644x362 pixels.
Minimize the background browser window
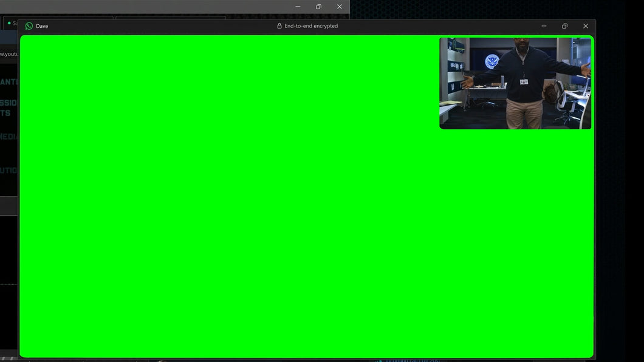click(x=298, y=7)
